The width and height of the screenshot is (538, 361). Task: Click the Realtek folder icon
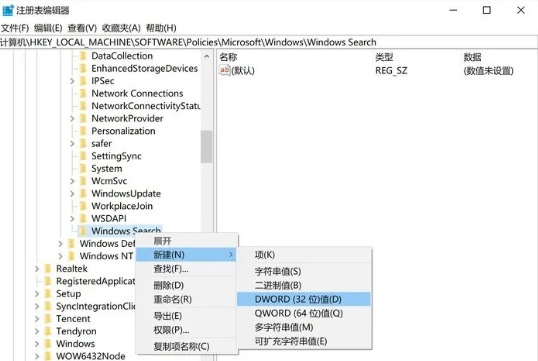click(48, 269)
